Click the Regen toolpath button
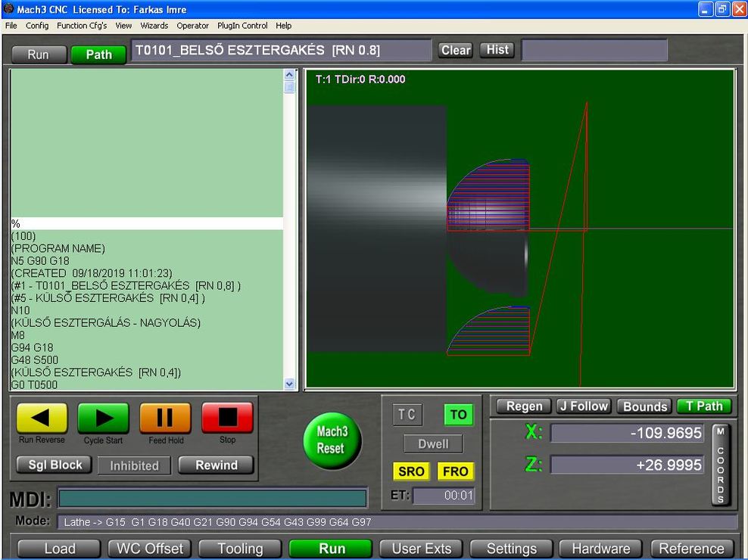Screen dimensions: 748x560 pos(524,406)
